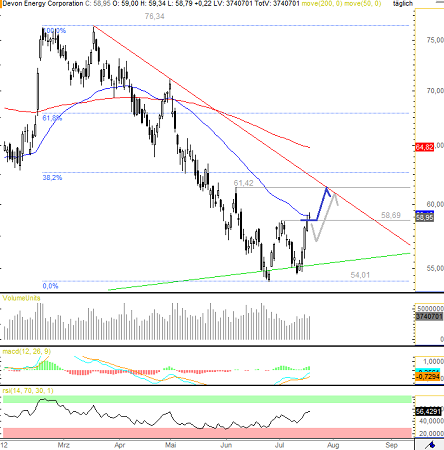Viewport: 444px width, 450px height.
Task: Select the 54,01 low price label
Action: pyautogui.click(x=360, y=275)
